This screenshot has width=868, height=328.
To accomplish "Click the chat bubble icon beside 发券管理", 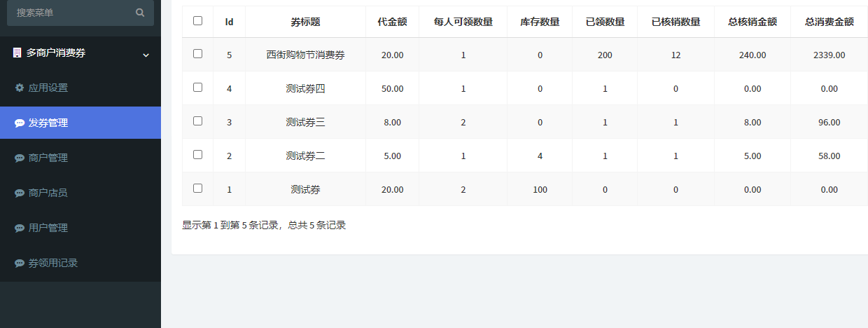I will pos(20,123).
